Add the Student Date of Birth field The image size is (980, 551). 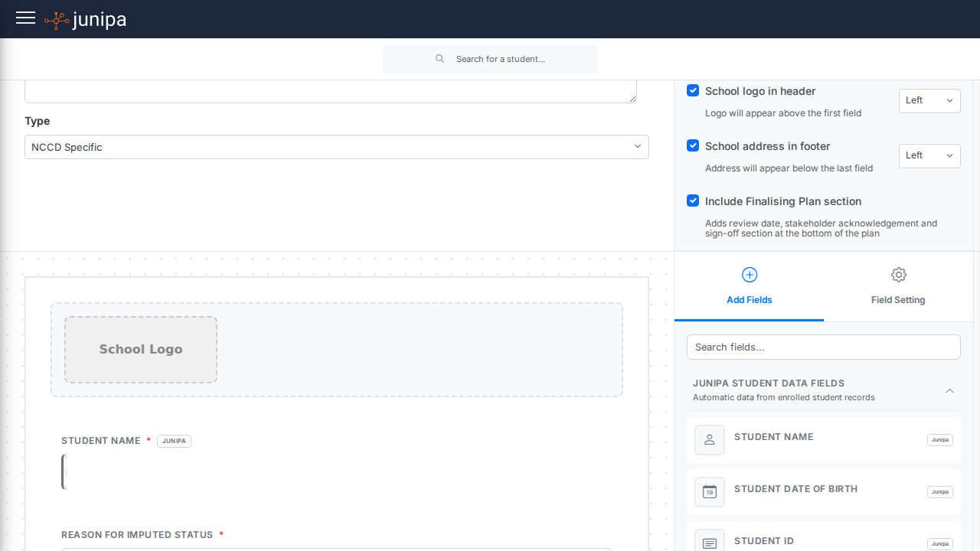824,492
